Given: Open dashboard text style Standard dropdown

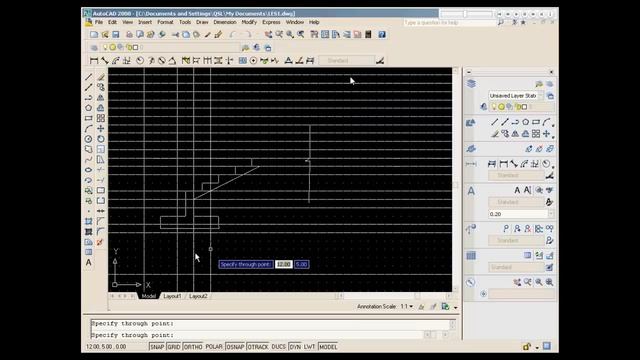Looking at the screenshot, I should [x=516, y=202].
